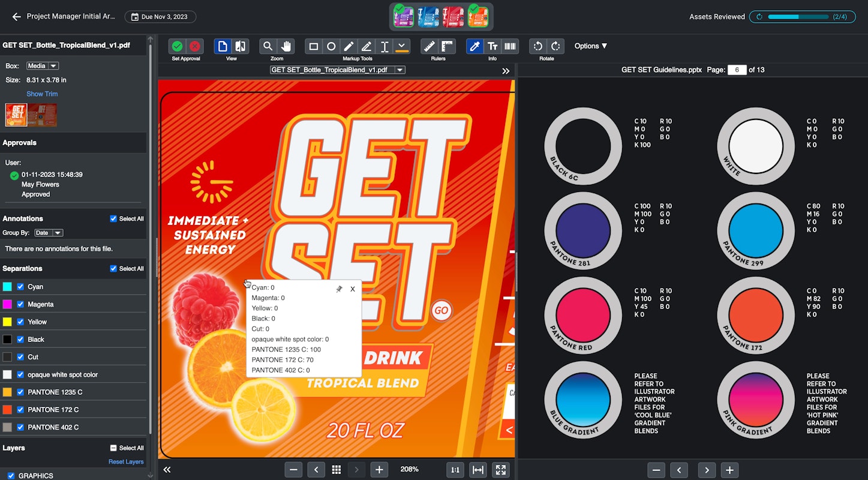
Task: Select side-by-side compare view icon
Action: click(x=240, y=46)
